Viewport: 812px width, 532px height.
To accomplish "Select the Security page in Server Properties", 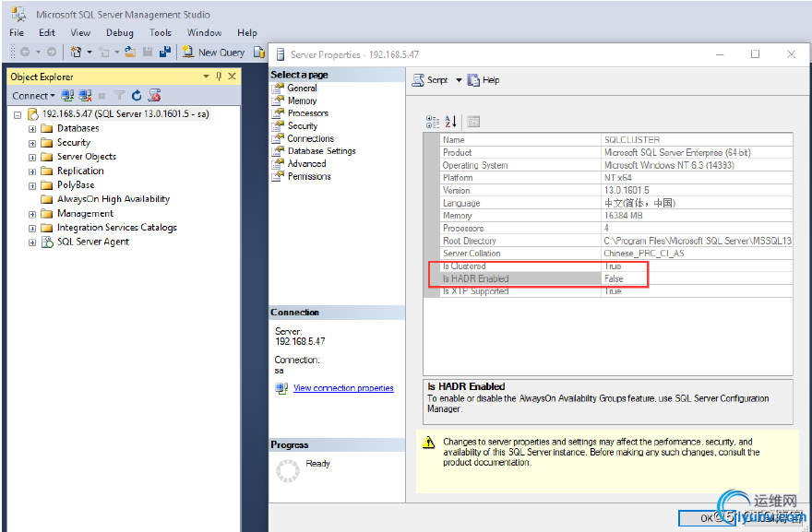I will 303,125.
